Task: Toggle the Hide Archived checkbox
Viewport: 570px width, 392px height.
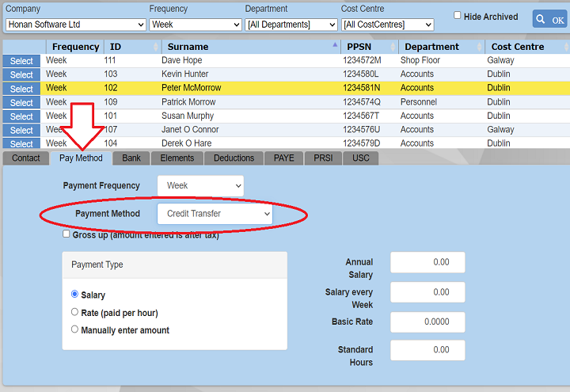Action: pos(458,16)
